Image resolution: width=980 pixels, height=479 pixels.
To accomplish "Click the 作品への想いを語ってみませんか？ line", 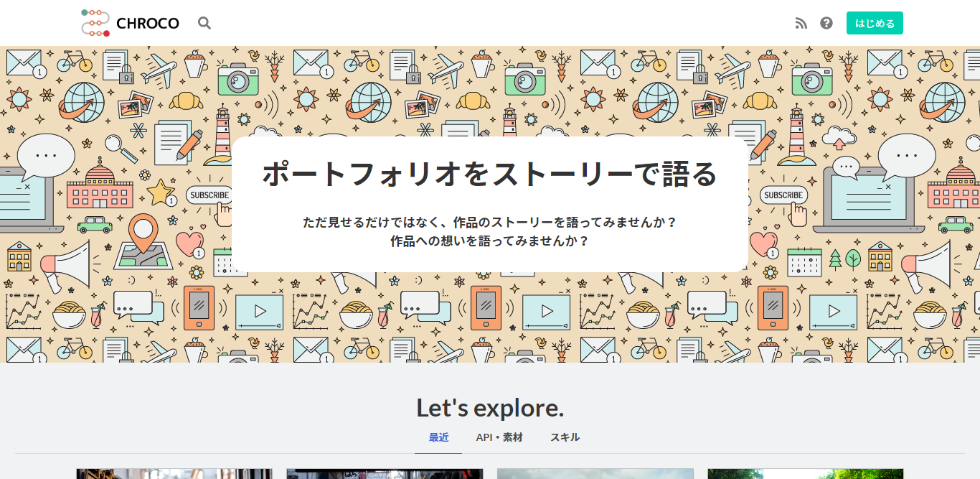I will click(x=490, y=241).
